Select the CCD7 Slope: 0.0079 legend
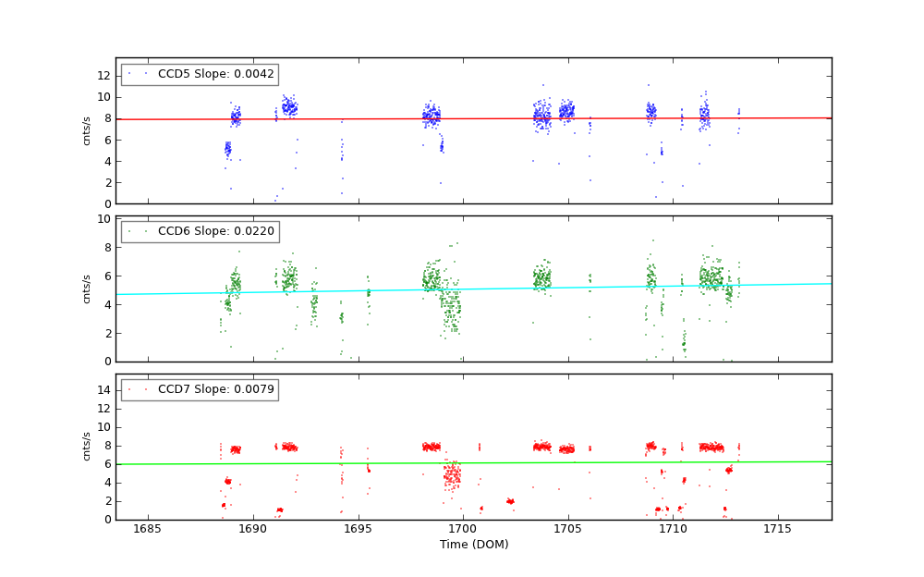Viewport: 924px width, 577px height. coord(200,390)
